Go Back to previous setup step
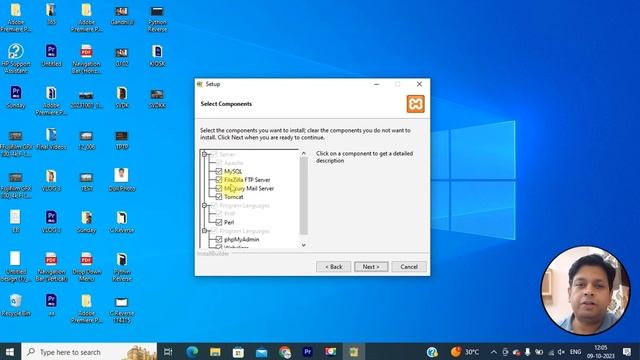This screenshot has width=640, height=360. click(333, 267)
